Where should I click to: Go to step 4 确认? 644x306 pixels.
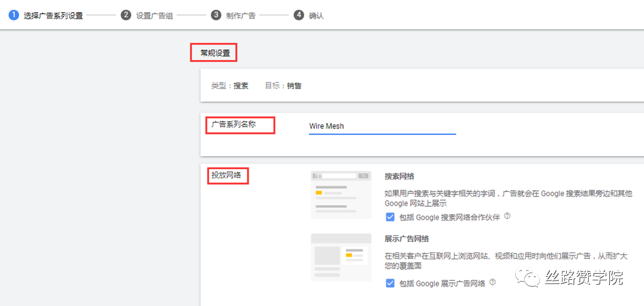tap(309, 16)
